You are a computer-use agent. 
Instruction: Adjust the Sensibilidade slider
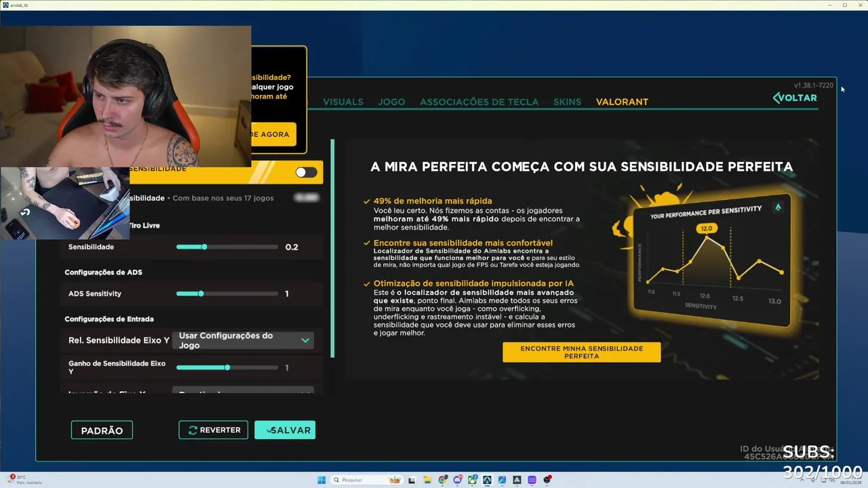(227, 247)
